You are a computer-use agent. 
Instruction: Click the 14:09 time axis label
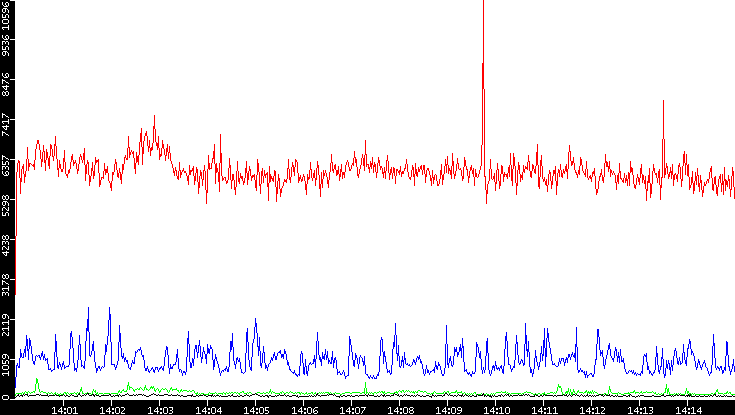(448, 410)
